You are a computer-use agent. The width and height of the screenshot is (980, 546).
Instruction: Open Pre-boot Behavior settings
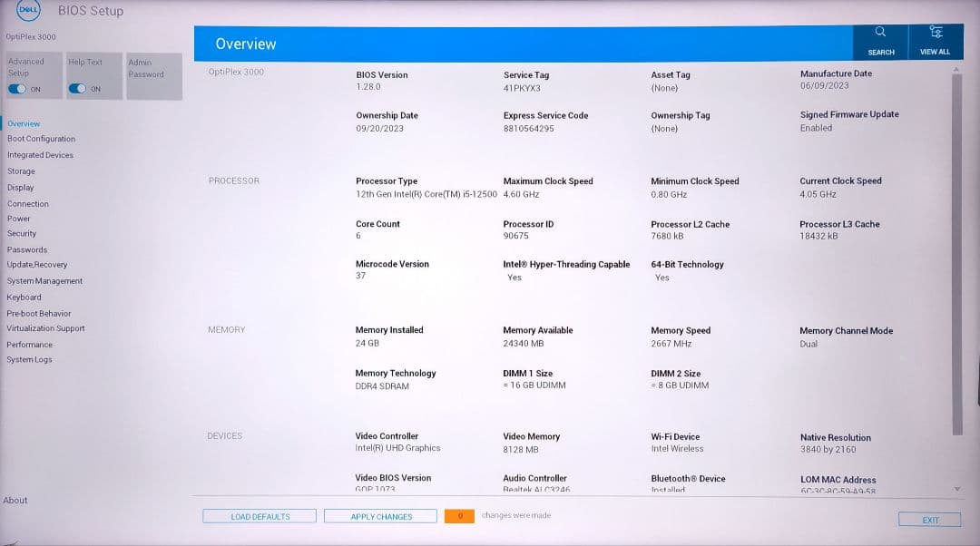click(39, 313)
